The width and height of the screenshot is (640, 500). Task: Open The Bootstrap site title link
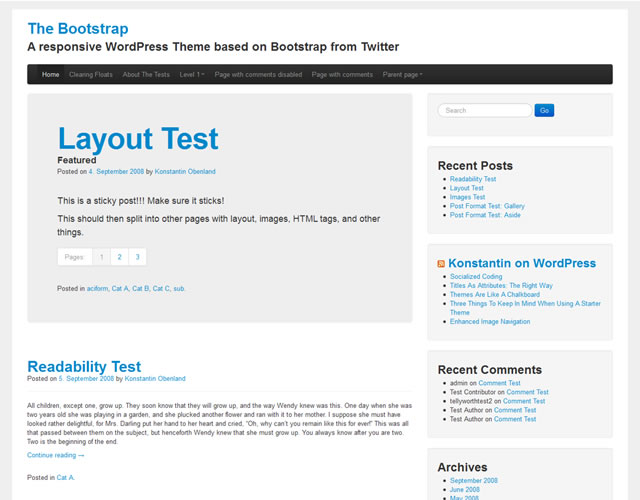(78, 29)
